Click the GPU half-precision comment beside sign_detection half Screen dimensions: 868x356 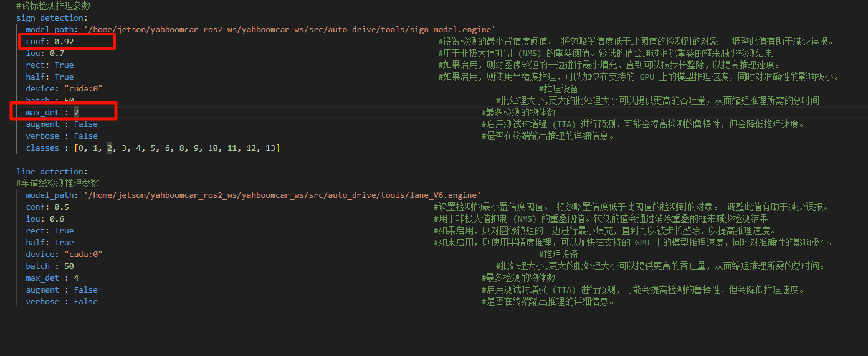(639, 77)
